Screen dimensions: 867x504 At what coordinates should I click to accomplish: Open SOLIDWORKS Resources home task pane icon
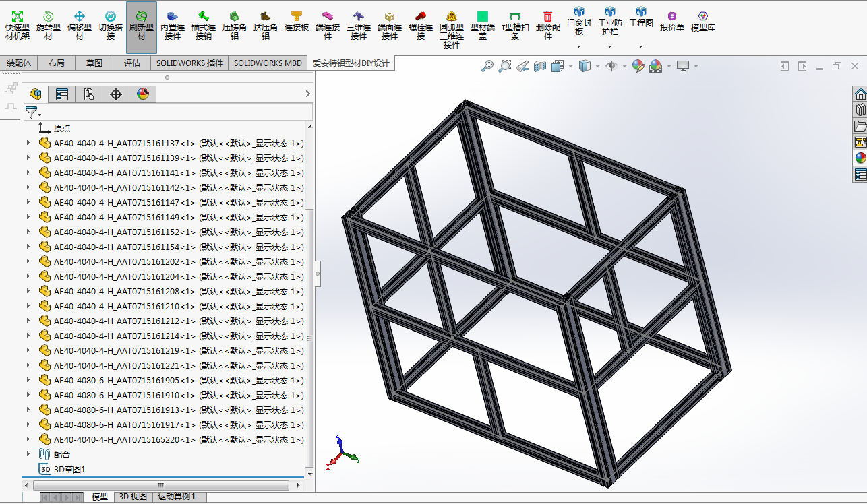[x=860, y=94]
